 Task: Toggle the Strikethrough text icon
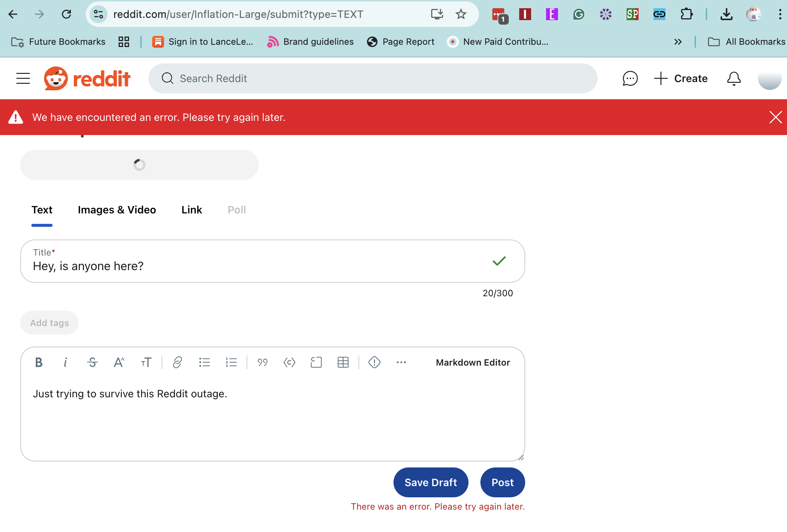click(x=93, y=362)
